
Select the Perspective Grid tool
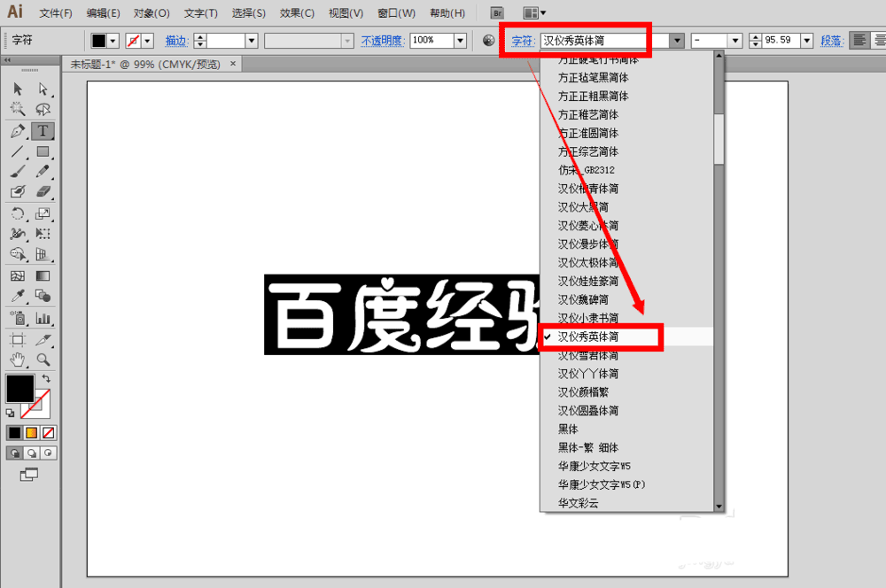coord(43,254)
